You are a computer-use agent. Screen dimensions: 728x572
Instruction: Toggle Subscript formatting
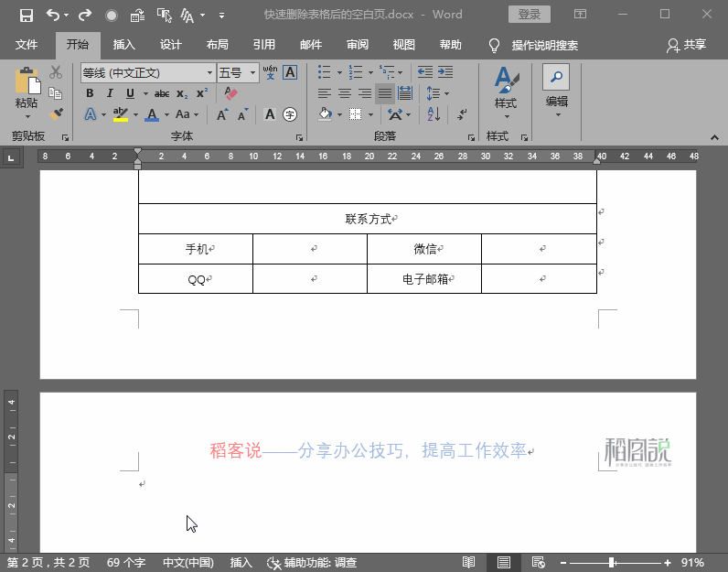(182, 94)
